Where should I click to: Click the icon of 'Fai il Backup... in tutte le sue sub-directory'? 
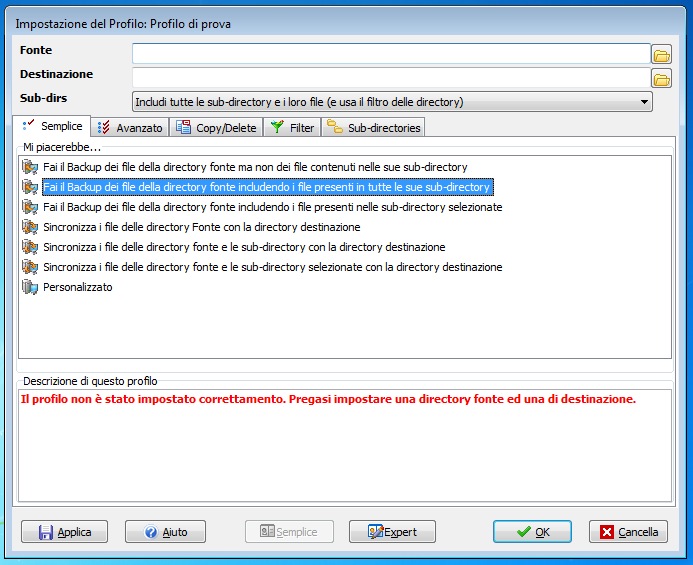coord(30,187)
